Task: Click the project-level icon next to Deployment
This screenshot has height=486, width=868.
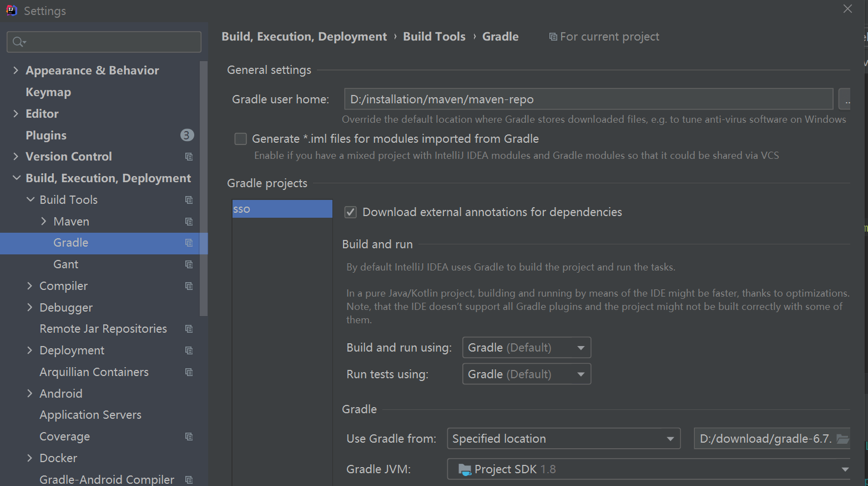Action: click(189, 350)
